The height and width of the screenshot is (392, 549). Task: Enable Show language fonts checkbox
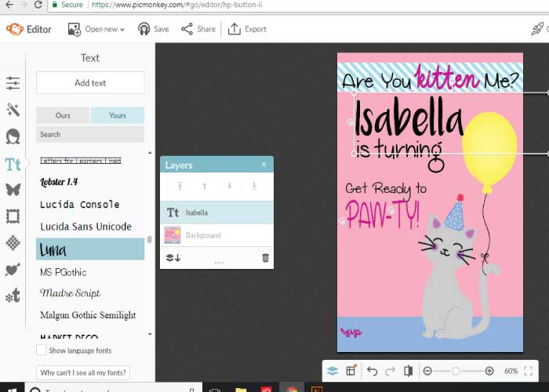tap(42, 350)
